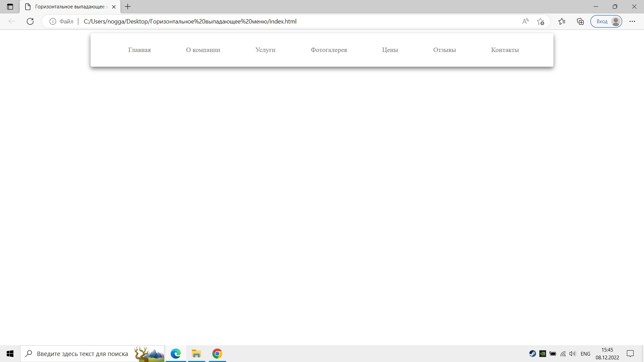Open the Collections icon

(580, 21)
